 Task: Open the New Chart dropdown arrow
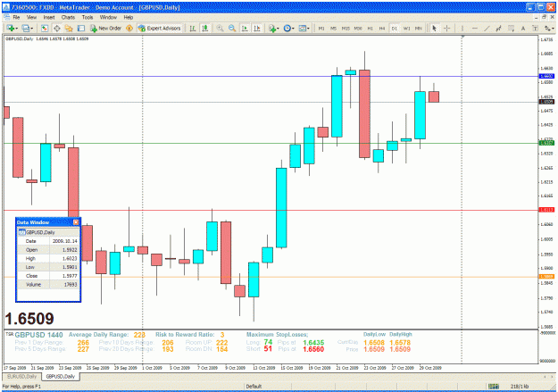tap(16, 29)
